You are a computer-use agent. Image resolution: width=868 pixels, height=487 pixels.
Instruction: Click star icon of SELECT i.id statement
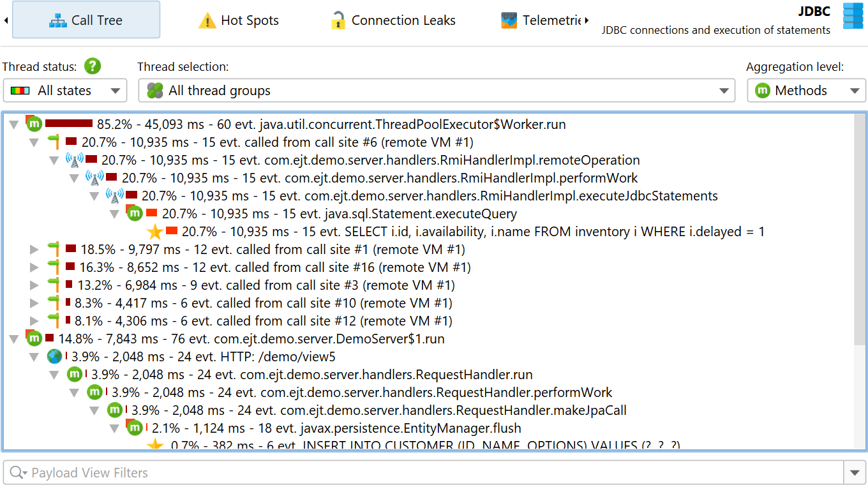154,232
